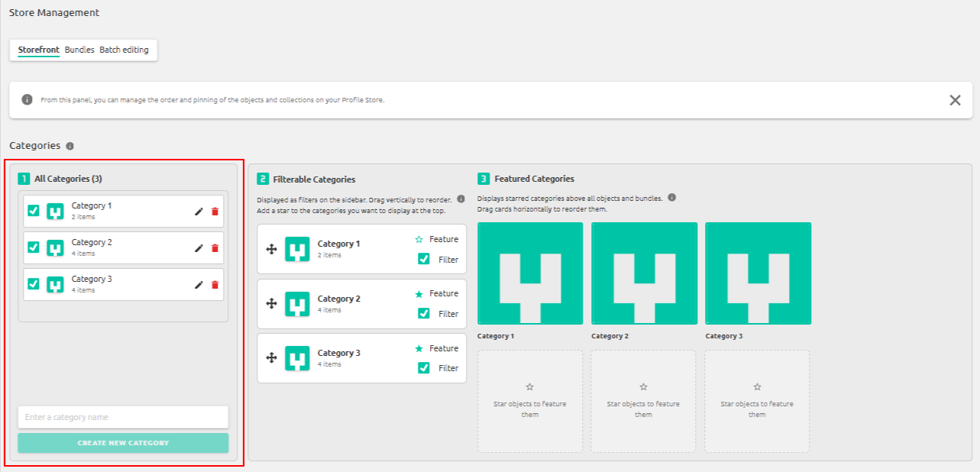This screenshot has height=472, width=980.
Task: Click the "Featured Categories" heading text
Action: (x=535, y=179)
